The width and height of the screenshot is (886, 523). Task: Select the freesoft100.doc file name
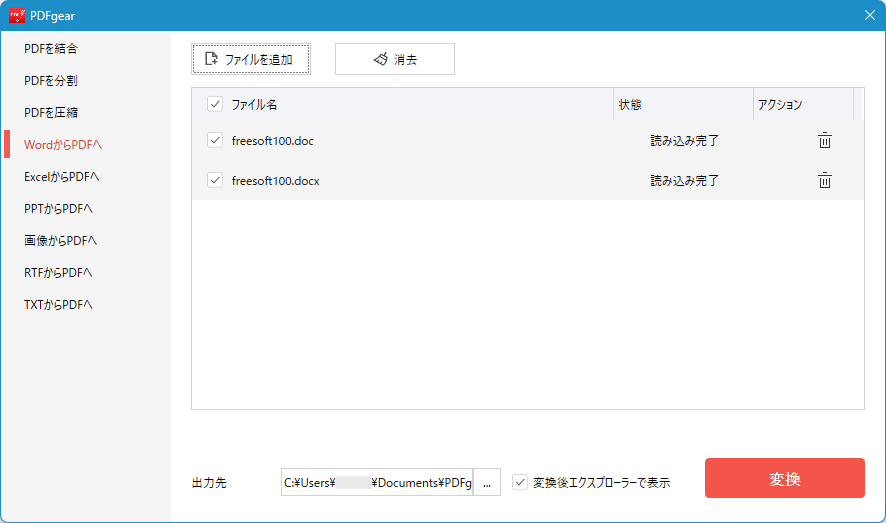click(x=272, y=141)
